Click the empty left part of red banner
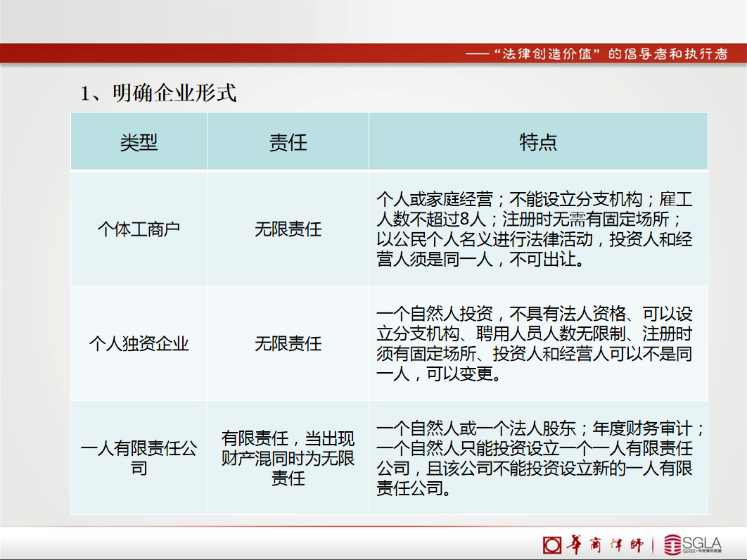 point(211,53)
